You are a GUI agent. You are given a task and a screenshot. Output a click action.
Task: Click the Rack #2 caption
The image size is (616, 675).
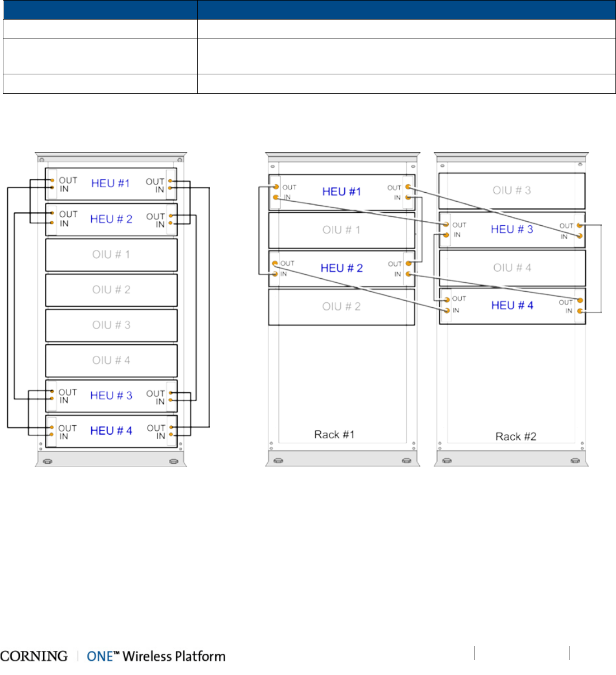click(516, 436)
